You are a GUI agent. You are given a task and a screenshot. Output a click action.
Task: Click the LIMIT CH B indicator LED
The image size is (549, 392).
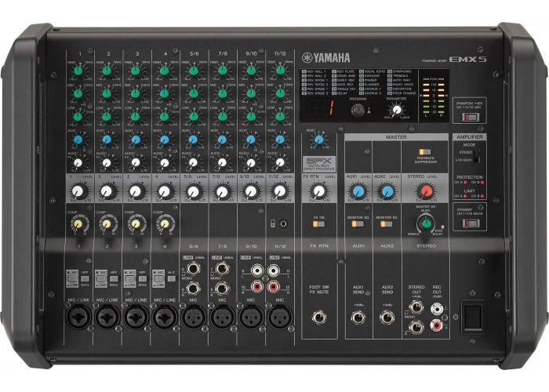(x=482, y=196)
